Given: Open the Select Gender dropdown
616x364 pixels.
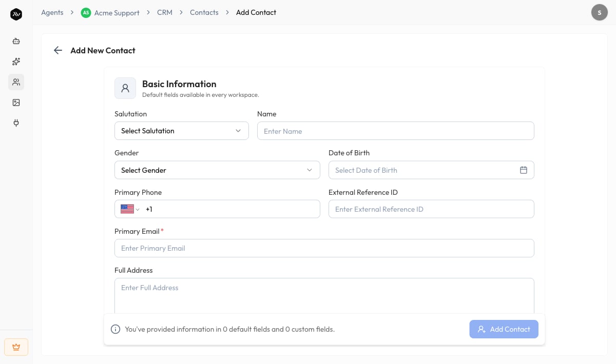Looking at the screenshot, I should [217, 170].
